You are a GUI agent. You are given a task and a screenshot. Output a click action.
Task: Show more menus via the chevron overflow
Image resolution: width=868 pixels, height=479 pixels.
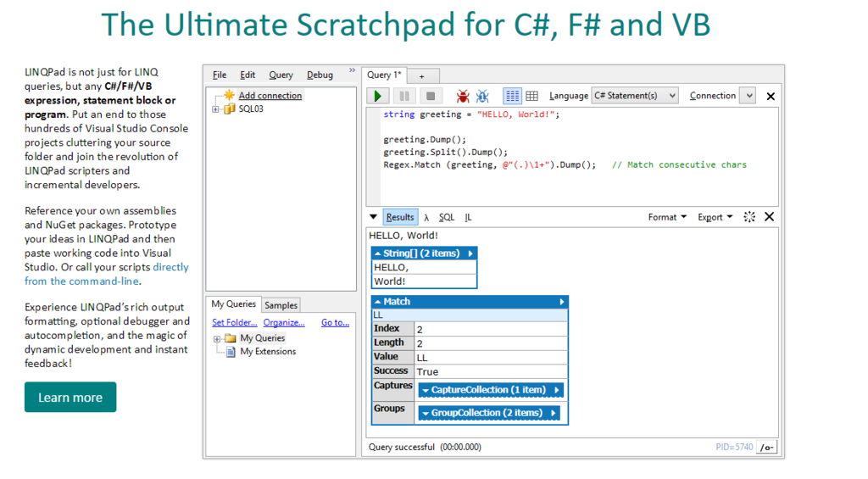click(352, 70)
